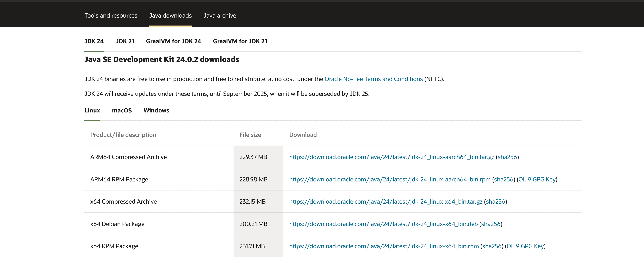Screen dimensions: 644x263
Task: Download the ARM64 Compressed Archive tar.gz link
Action: pyautogui.click(x=392, y=157)
